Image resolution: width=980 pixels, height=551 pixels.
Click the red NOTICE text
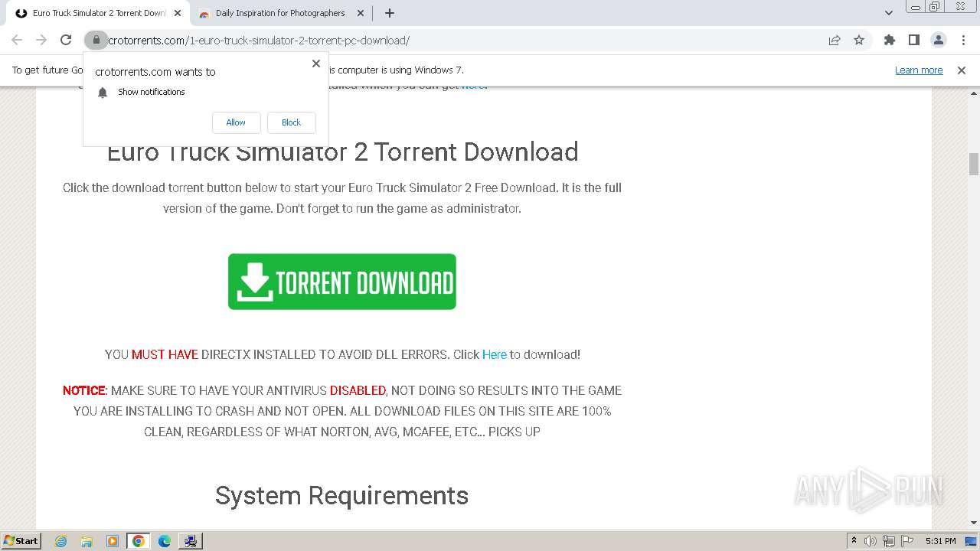pyautogui.click(x=83, y=390)
